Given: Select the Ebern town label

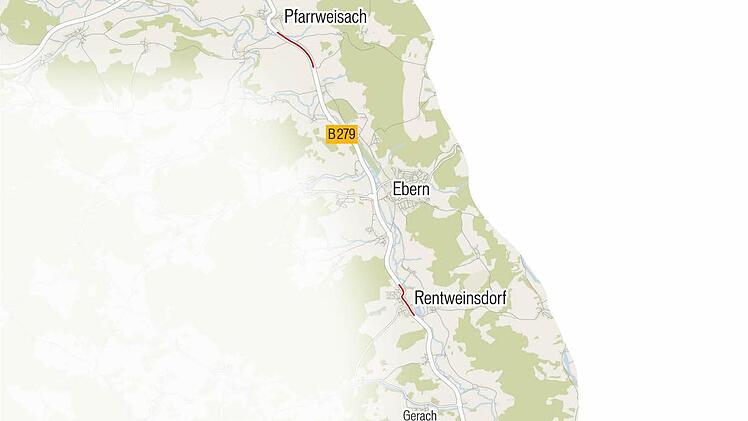Looking at the screenshot, I should (411, 189).
